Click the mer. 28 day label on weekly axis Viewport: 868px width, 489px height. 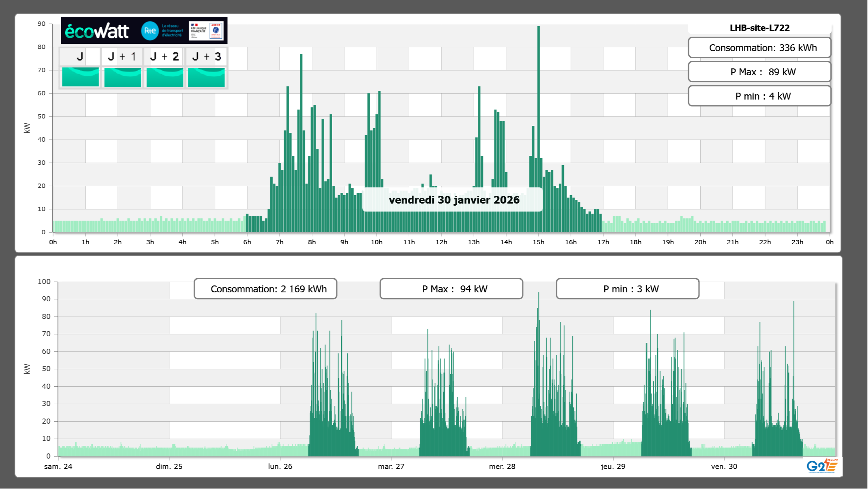[x=502, y=466]
